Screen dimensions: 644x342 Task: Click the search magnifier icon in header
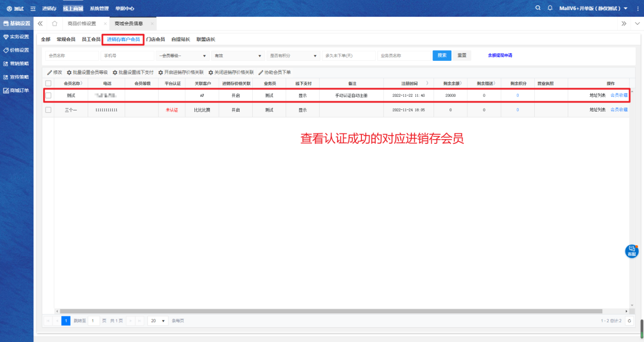(x=538, y=8)
